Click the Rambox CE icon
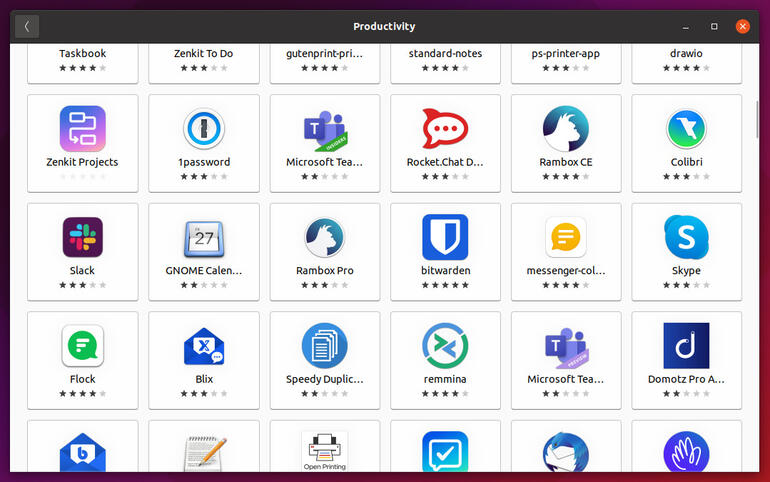Image resolution: width=770 pixels, height=482 pixels. (x=566, y=129)
